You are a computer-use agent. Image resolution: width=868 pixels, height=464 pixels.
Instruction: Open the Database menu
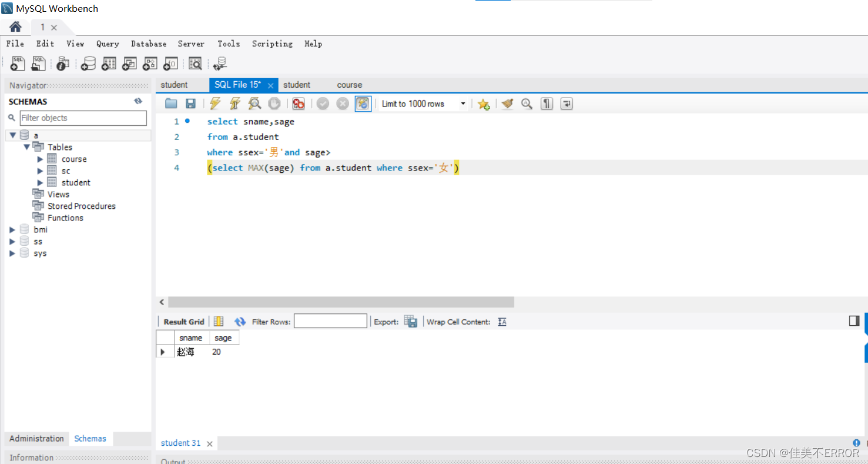tap(149, 44)
